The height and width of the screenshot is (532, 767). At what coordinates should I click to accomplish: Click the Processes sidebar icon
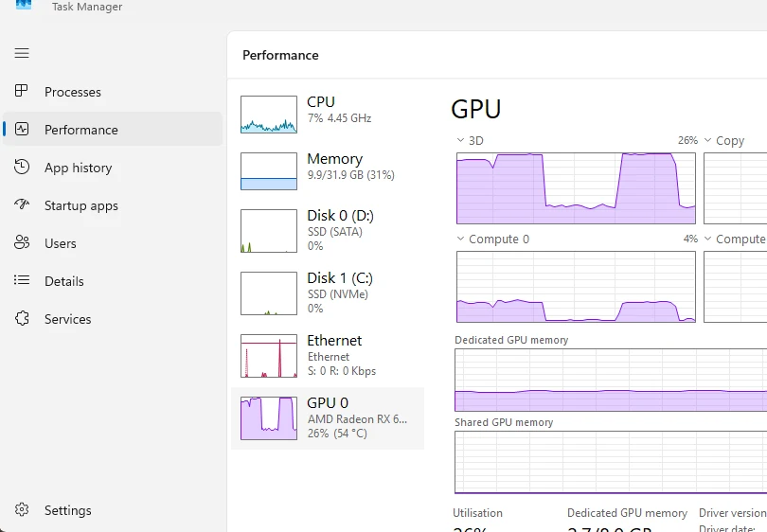[22, 91]
